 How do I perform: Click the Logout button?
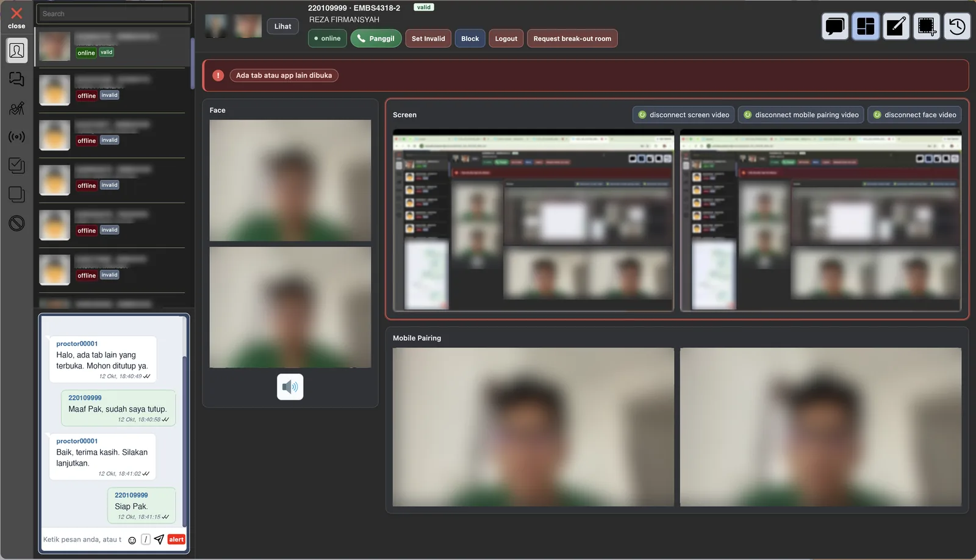(x=506, y=38)
